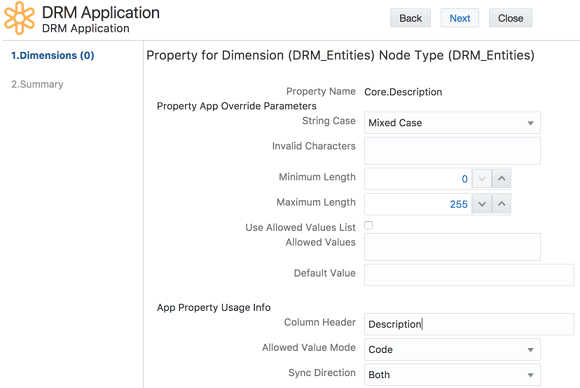580x388 pixels.
Task: Go to the 1.Dimensions (0) step
Action: pyautogui.click(x=53, y=55)
